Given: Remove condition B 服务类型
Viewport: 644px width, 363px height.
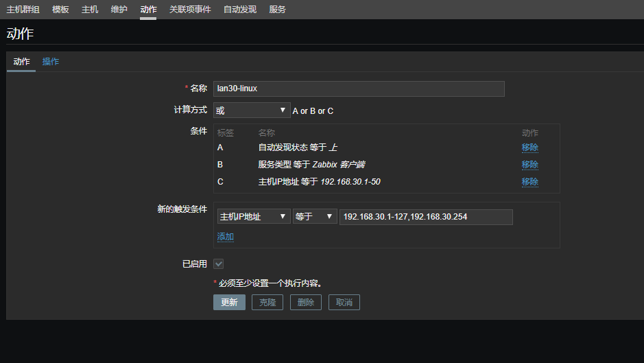Looking at the screenshot, I should pos(530,165).
